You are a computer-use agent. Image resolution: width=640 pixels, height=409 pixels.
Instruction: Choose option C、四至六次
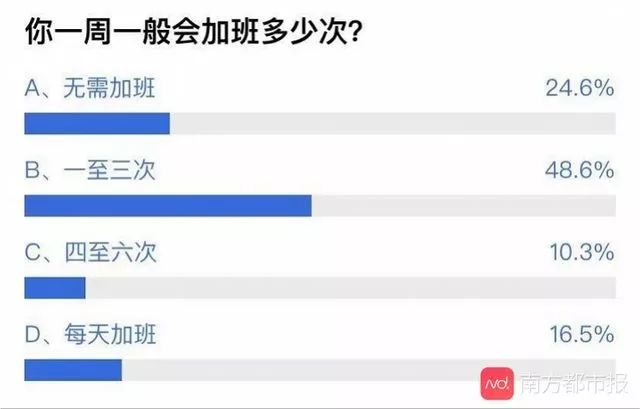(90, 253)
